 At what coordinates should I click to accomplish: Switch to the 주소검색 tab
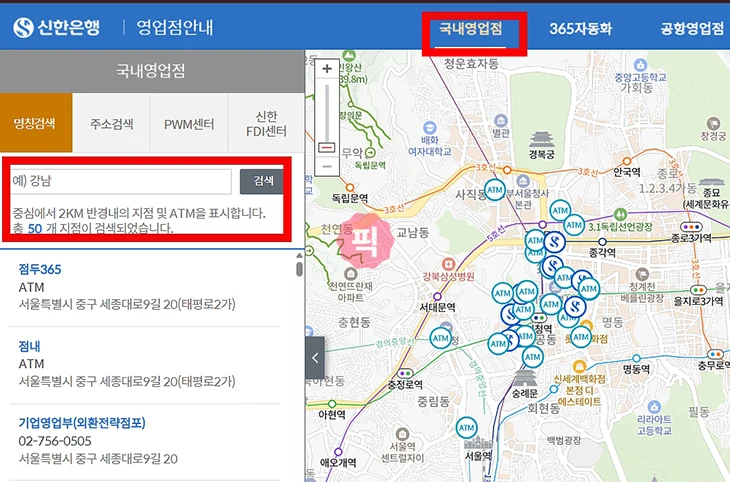point(112,123)
